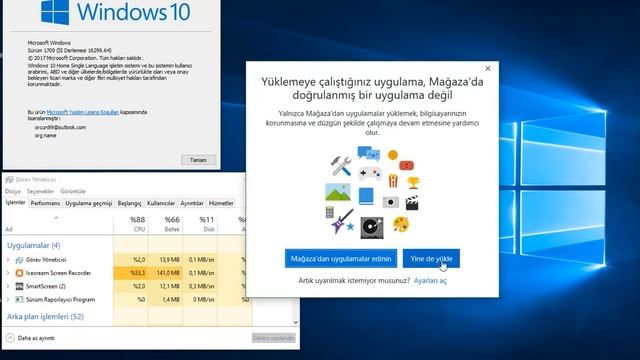Open the Görüntüle menu

[x=73, y=191]
